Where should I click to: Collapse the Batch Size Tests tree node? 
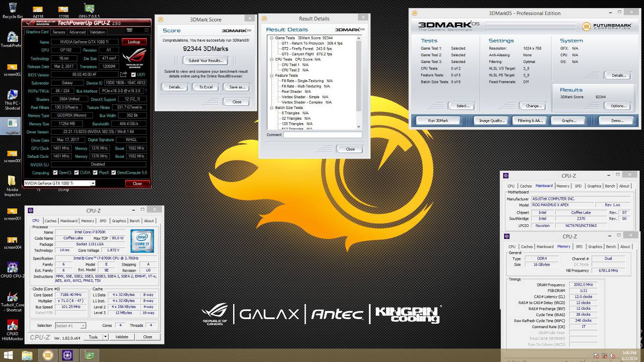[x=272, y=108]
